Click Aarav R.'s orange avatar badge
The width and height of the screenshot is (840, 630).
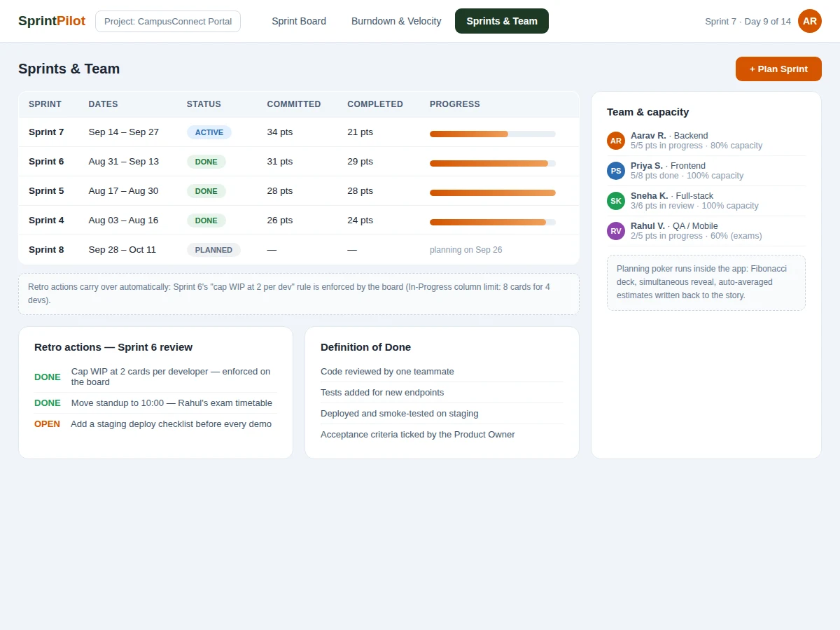point(616,141)
